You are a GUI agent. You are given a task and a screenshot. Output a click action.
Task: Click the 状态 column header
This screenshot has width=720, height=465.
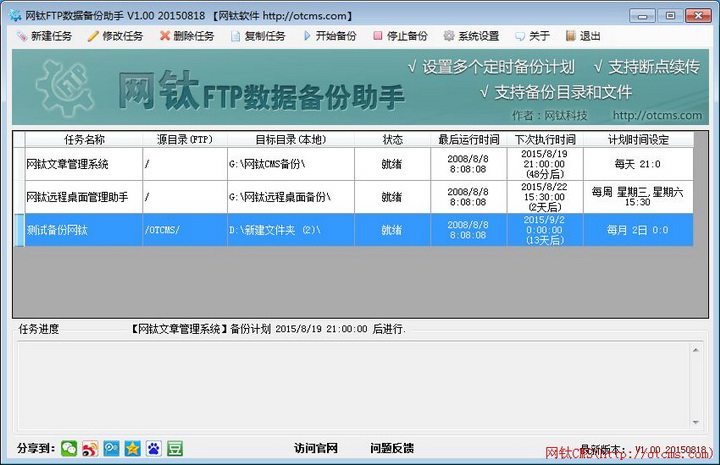pos(393,140)
